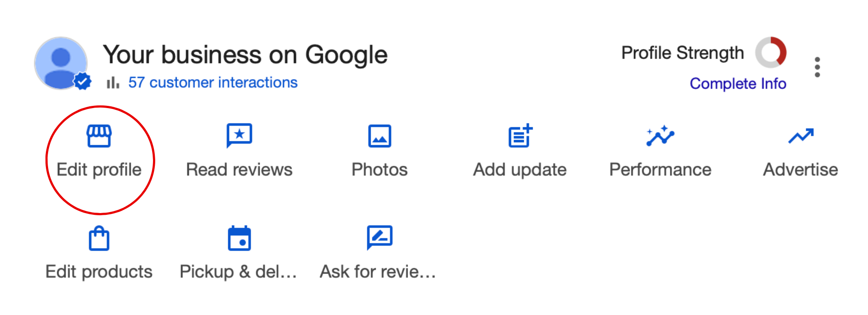Open the three-dot more options menu
Screen dimensions: 868x315
(817, 67)
